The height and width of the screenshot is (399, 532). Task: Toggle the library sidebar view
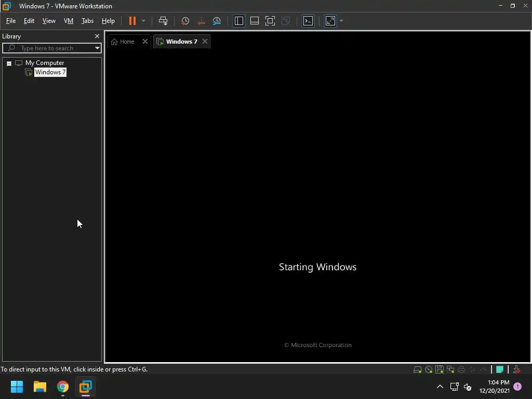[239, 21]
